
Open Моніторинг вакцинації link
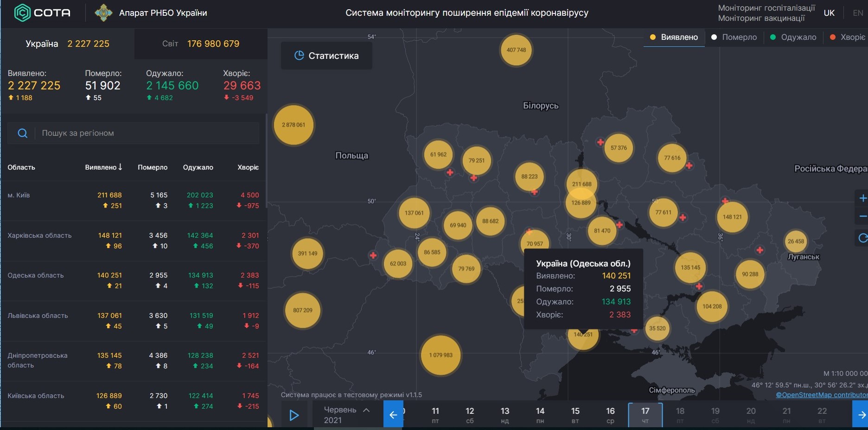point(761,18)
